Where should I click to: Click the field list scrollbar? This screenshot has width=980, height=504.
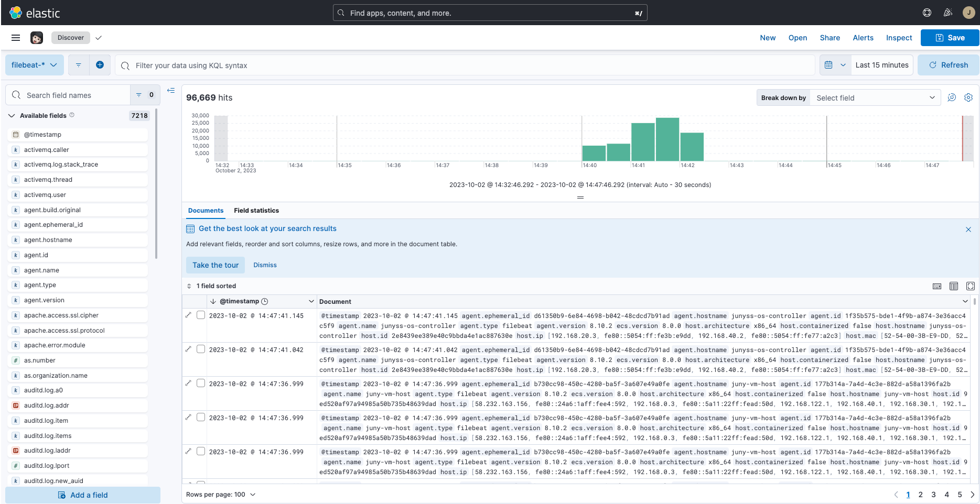(x=156, y=184)
